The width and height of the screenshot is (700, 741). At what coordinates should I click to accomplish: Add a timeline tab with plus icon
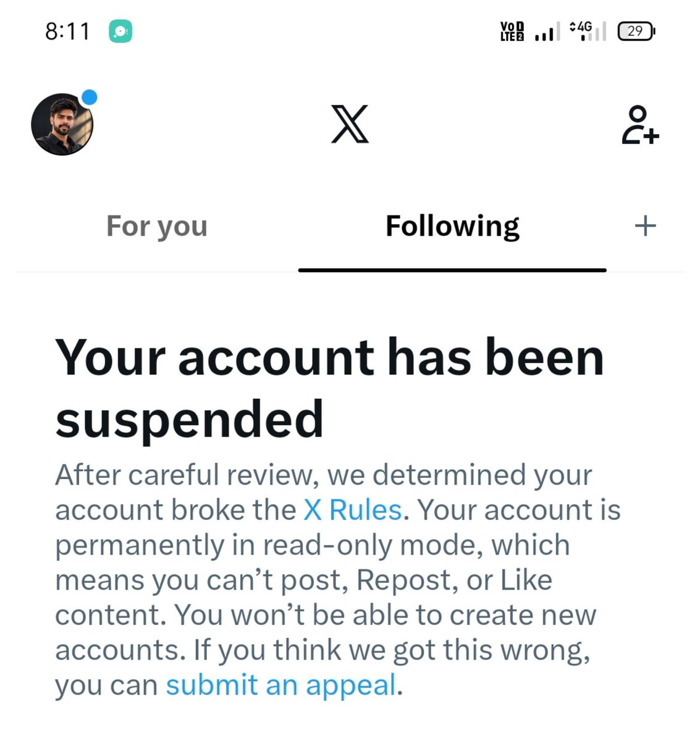645,226
